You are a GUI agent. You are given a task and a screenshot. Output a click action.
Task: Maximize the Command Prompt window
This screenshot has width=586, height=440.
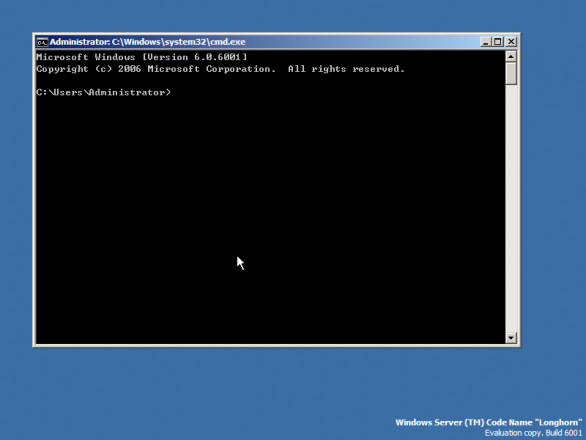[497, 42]
